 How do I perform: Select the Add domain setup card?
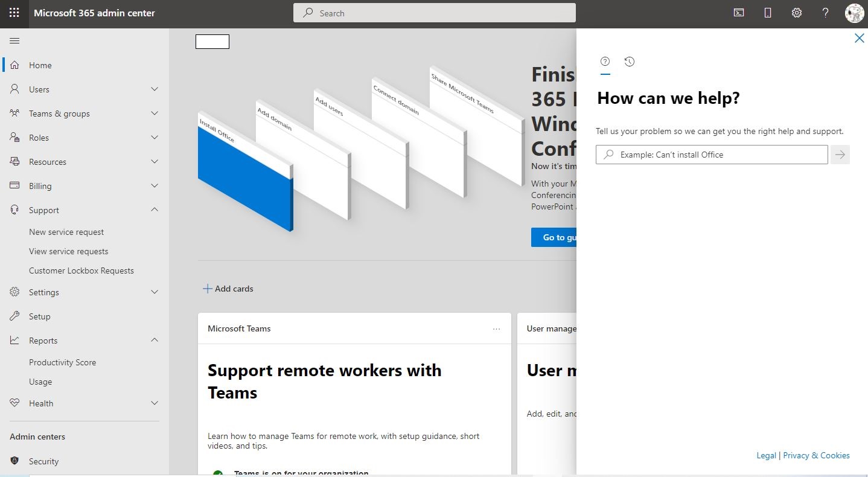pos(303,158)
